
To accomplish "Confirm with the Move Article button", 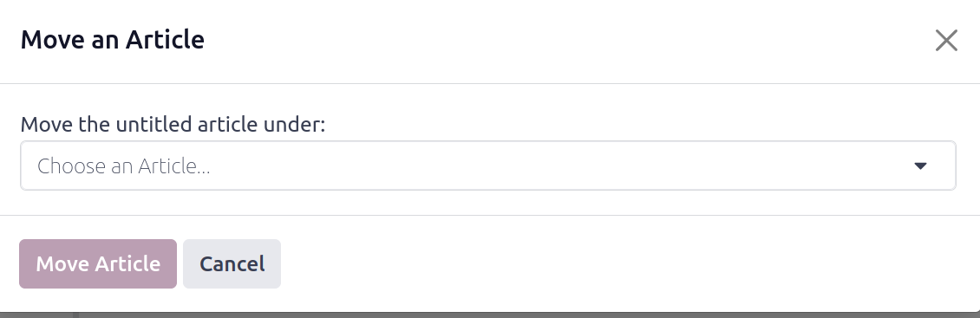I will [x=98, y=263].
